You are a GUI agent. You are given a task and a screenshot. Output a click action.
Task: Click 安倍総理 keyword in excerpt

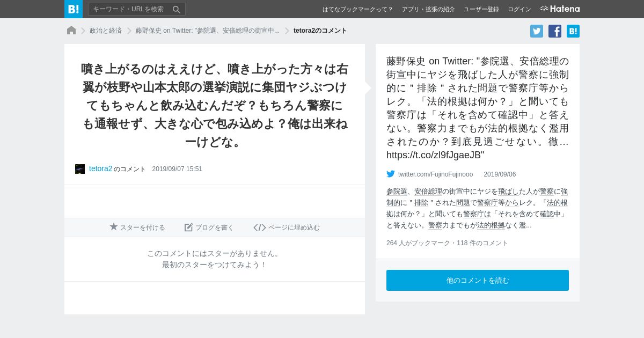[x=428, y=192]
